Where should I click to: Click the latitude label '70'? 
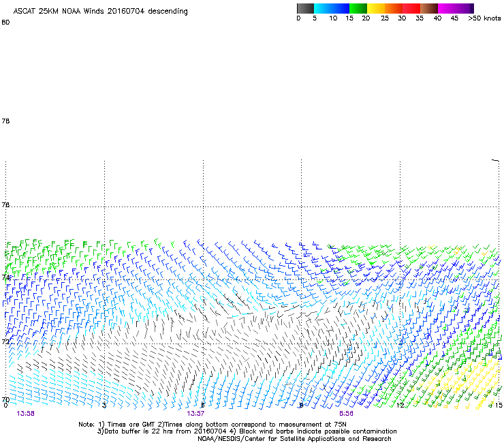click(5, 399)
